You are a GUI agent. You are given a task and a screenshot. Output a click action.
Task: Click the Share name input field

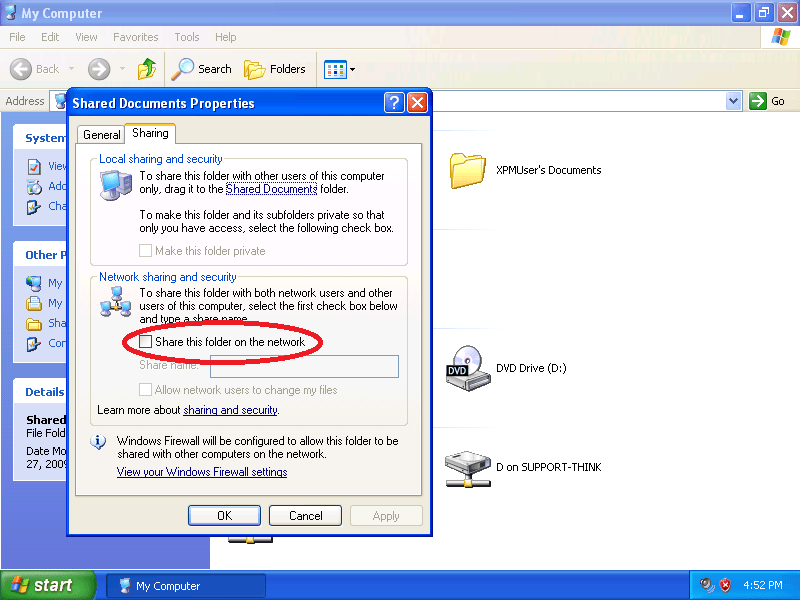click(x=304, y=366)
